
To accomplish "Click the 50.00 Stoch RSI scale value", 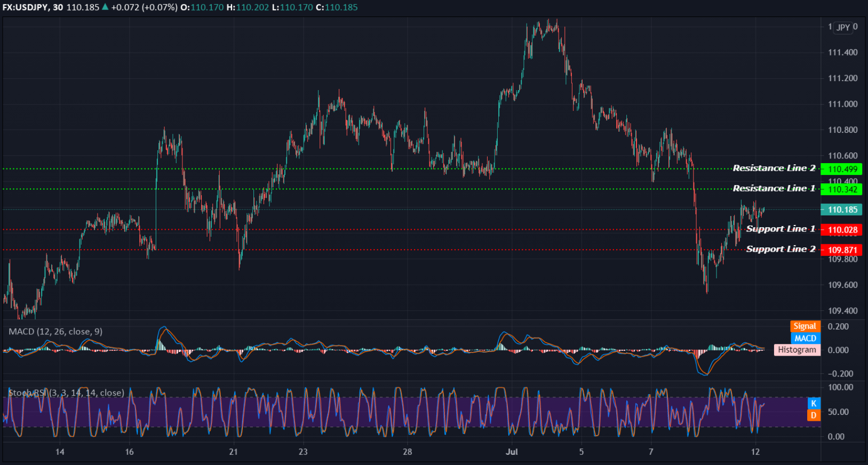I will click(x=839, y=412).
